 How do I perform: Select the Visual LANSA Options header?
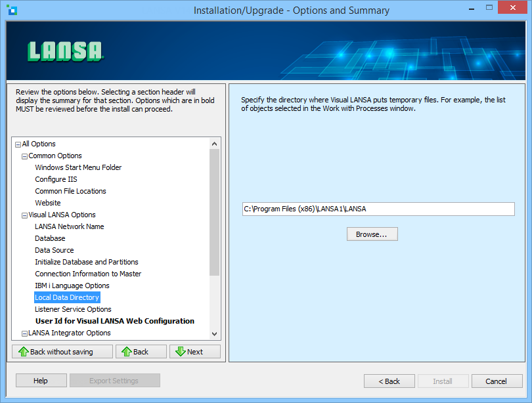coord(62,215)
